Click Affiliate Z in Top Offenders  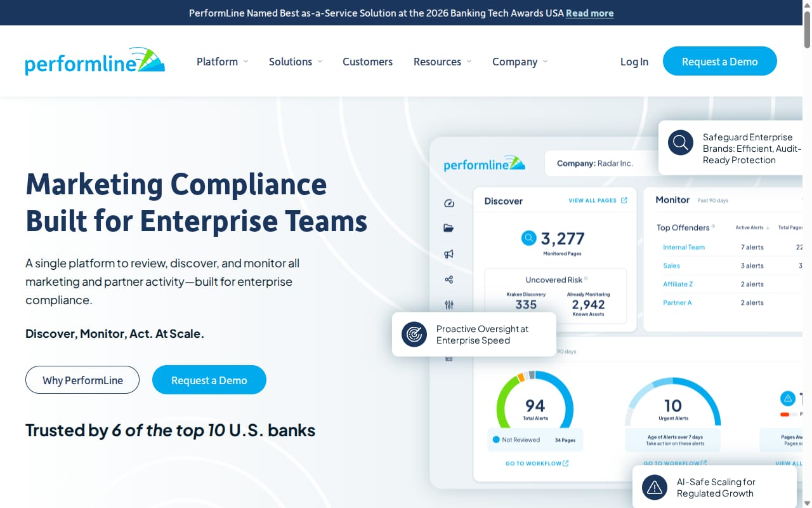(x=678, y=284)
